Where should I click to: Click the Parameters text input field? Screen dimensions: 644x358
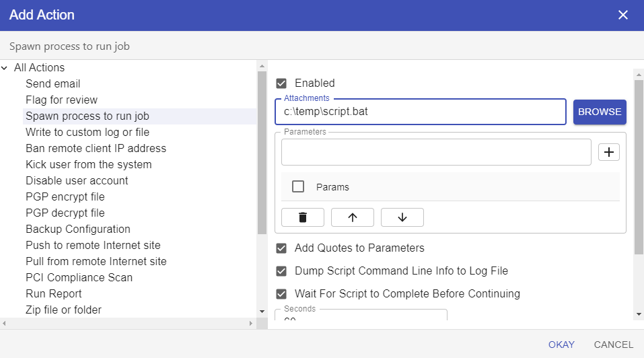436,152
